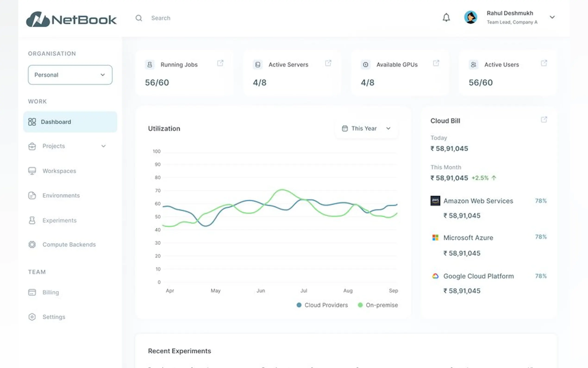Open the Personal organisation dropdown
Image resolution: width=588 pixels, height=368 pixels.
pos(70,75)
